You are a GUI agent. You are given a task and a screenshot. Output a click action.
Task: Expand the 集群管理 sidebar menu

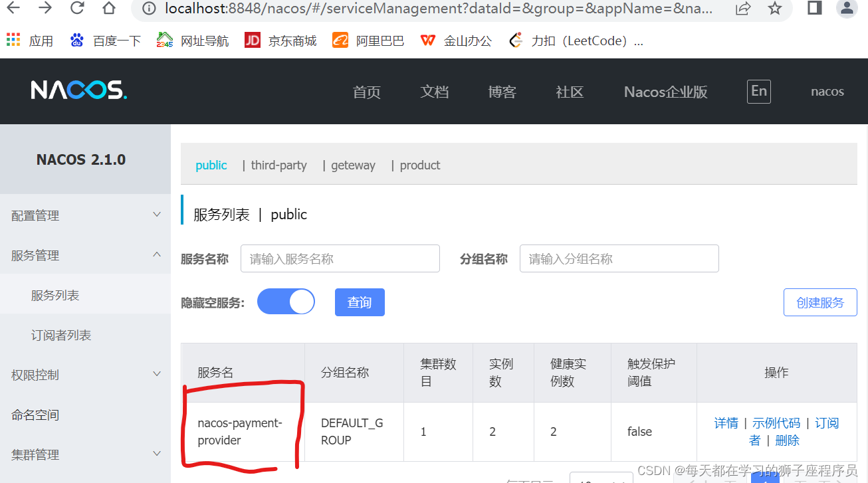pos(85,454)
